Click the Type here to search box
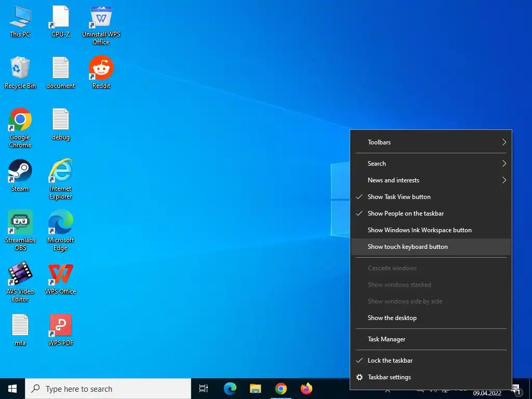Image resolution: width=532 pixels, height=399 pixels. [x=108, y=389]
